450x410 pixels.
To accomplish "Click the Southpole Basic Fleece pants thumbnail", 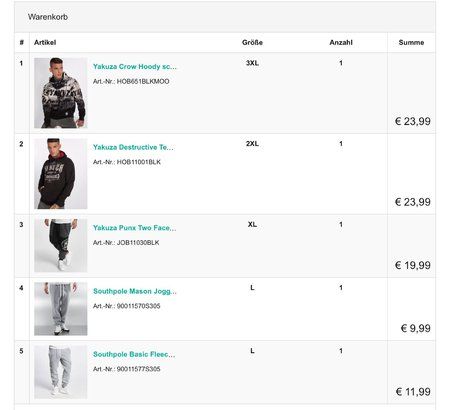I will 61,372.
